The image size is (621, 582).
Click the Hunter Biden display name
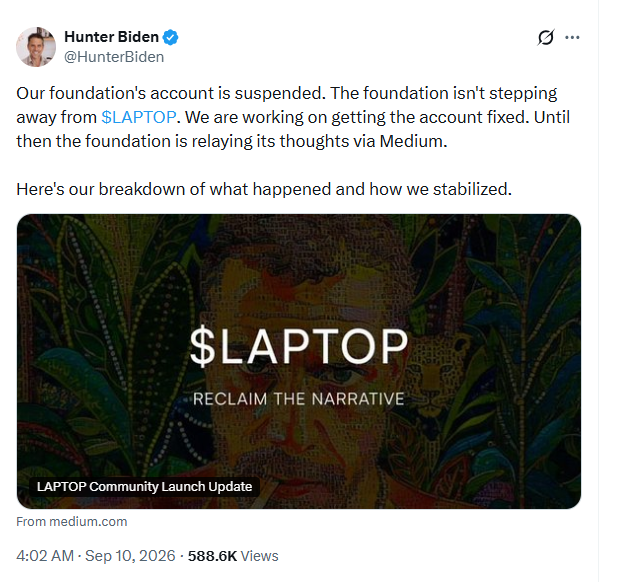point(111,37)
